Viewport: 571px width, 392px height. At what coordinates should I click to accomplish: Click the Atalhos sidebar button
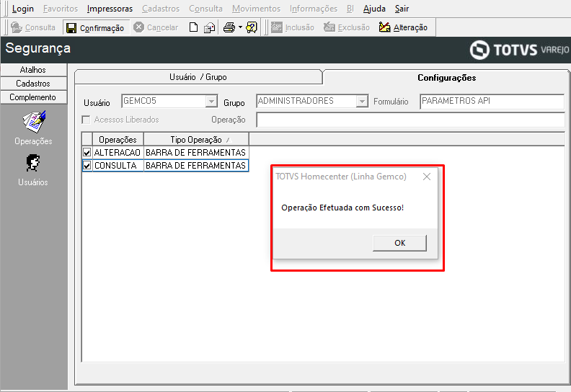pos(33,69)
